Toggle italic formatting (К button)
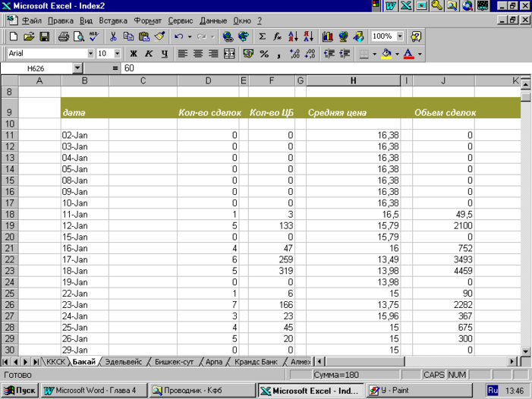532x399 pixels. [149, 54]
